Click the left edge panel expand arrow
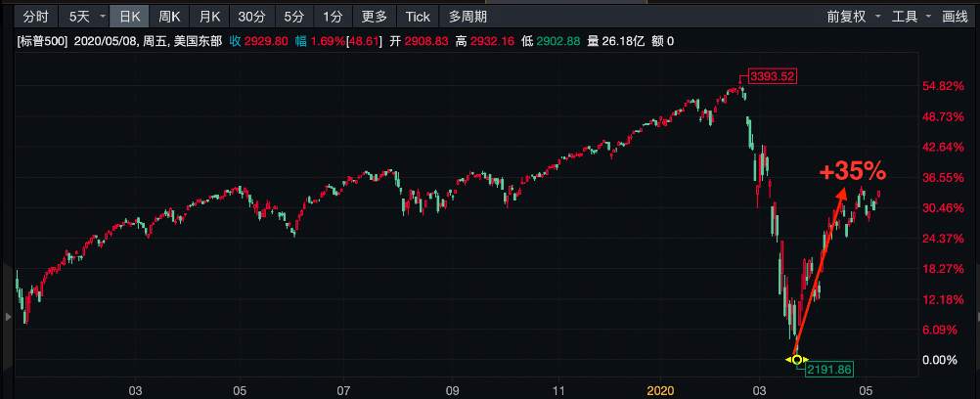The height and width of the screenshot is (399, 980). click(8, 317)
